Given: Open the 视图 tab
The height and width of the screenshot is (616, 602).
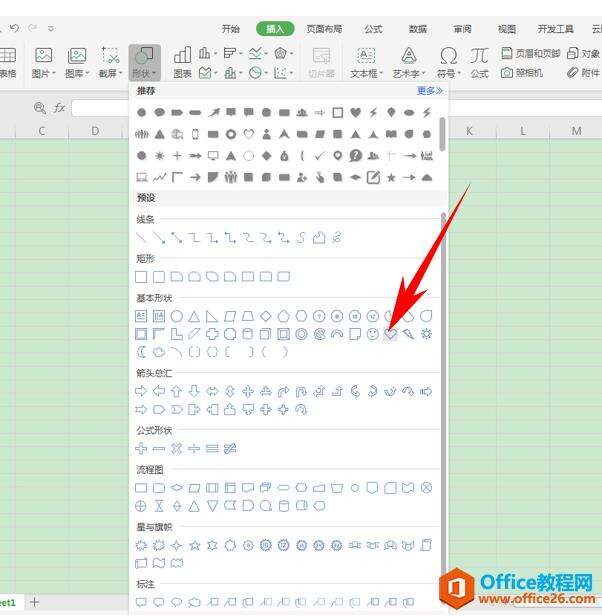Looking at the screenshot, I should (x=507, y=29).
